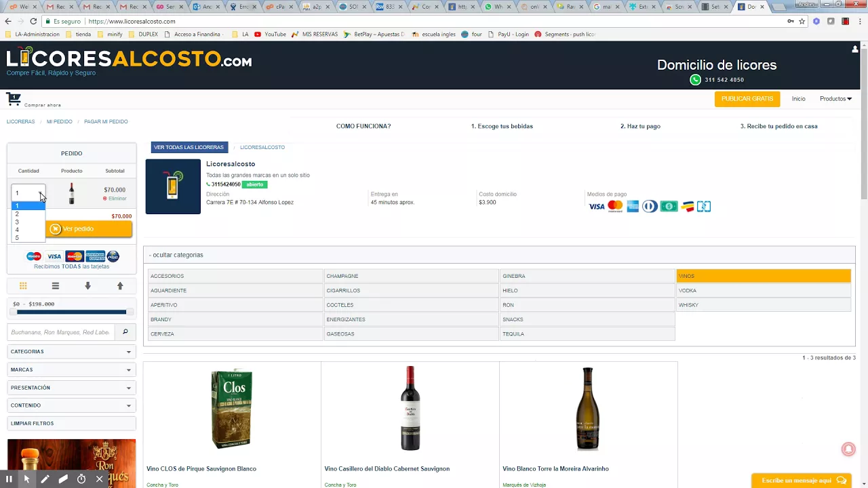
Task: Select the AGUARDIENTE category
Action: click(x=235, y=291)
